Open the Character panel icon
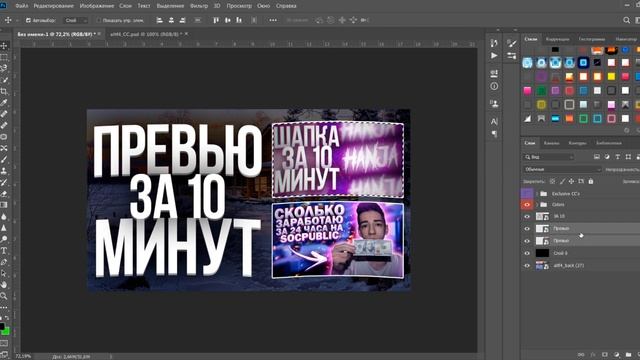 494,121
